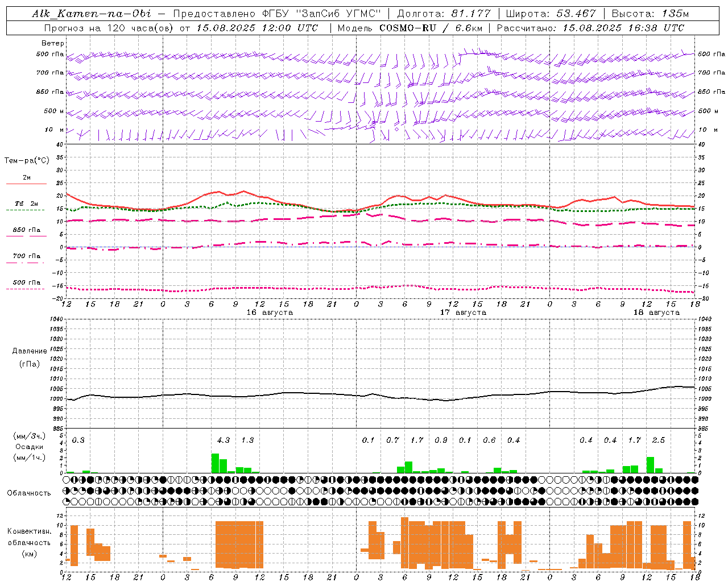The width and height of the screenshot is (728, 582).
Task: Click the "0.3" precipitation total value
Action: click(x=78, y=440)
